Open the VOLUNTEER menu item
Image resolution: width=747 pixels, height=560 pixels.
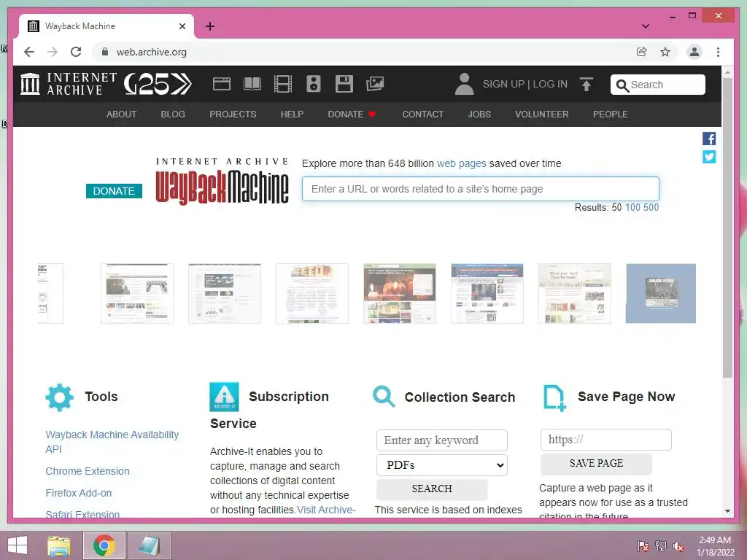[x=542, y=114]
